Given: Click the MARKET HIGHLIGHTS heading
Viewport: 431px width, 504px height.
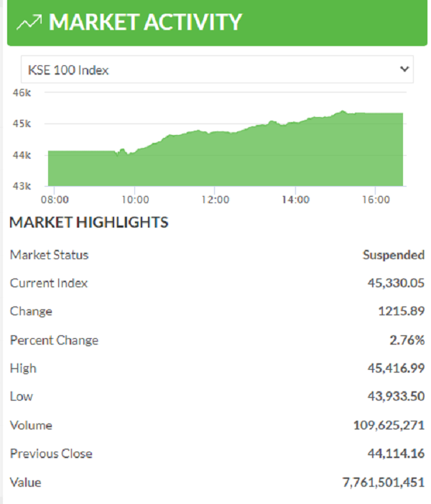Looking at the screenshot, I should 88,223.
